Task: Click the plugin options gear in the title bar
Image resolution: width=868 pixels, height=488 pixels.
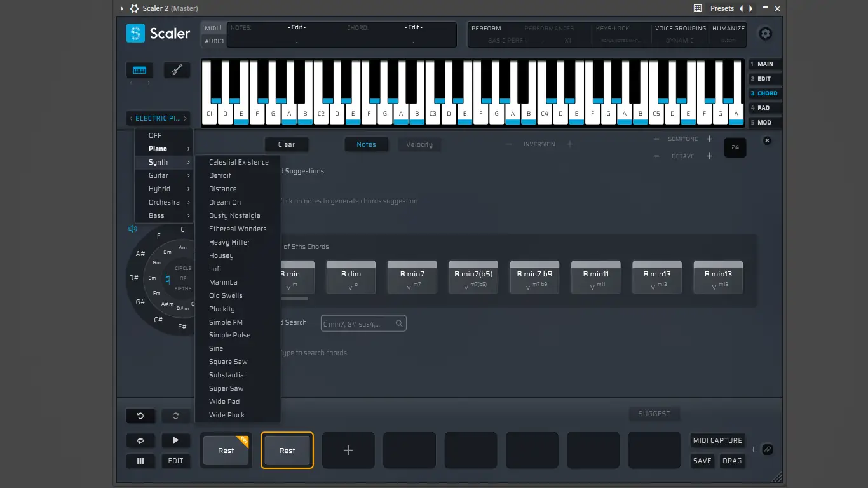Action: pyautogui.click(x=134, y=8)
